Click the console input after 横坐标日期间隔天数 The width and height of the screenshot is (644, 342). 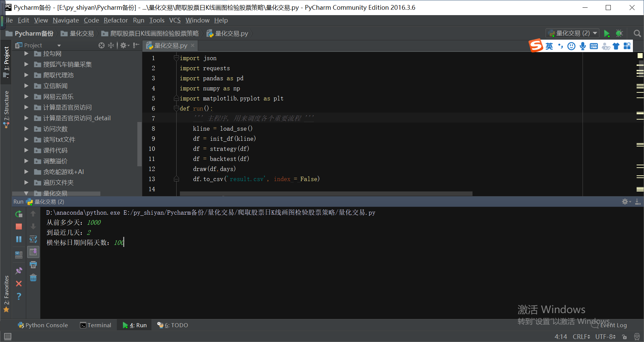tap(119, 243)
